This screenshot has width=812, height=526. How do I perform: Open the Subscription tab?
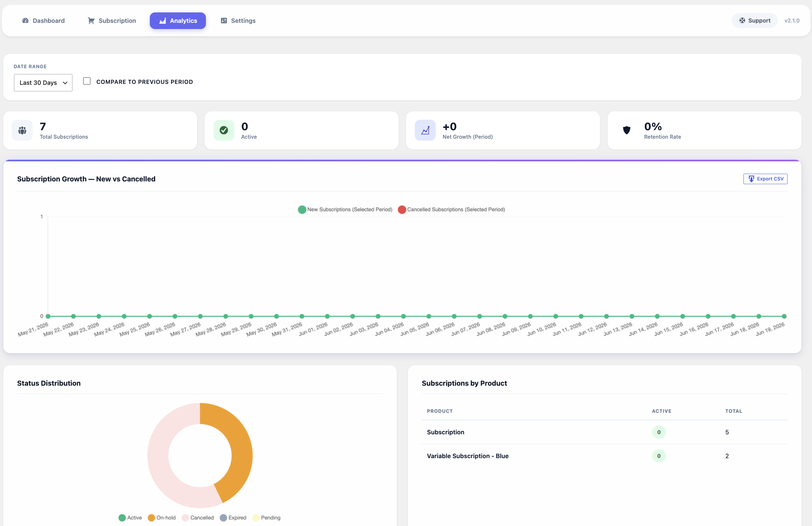(x=112, y=21)
